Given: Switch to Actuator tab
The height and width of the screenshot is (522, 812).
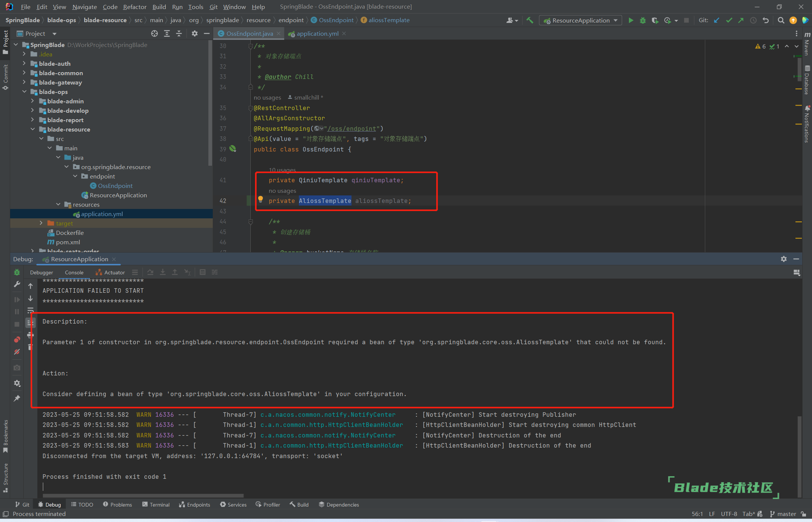Looking at the screenshot, I should point(111,272).
